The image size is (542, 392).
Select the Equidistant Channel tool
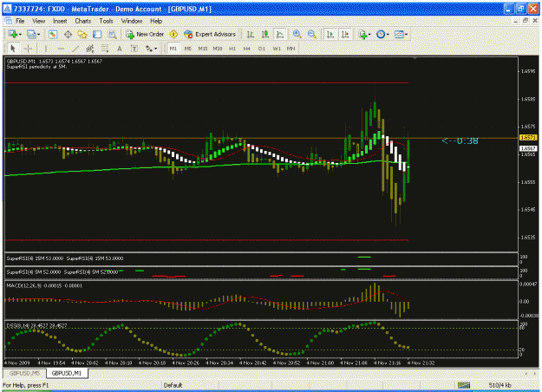tap(90, 49)
